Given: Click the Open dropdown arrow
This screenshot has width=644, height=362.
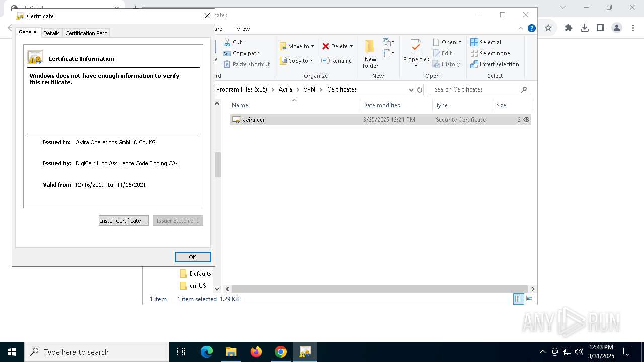Looking at the screenshot, I should point(460,42).
